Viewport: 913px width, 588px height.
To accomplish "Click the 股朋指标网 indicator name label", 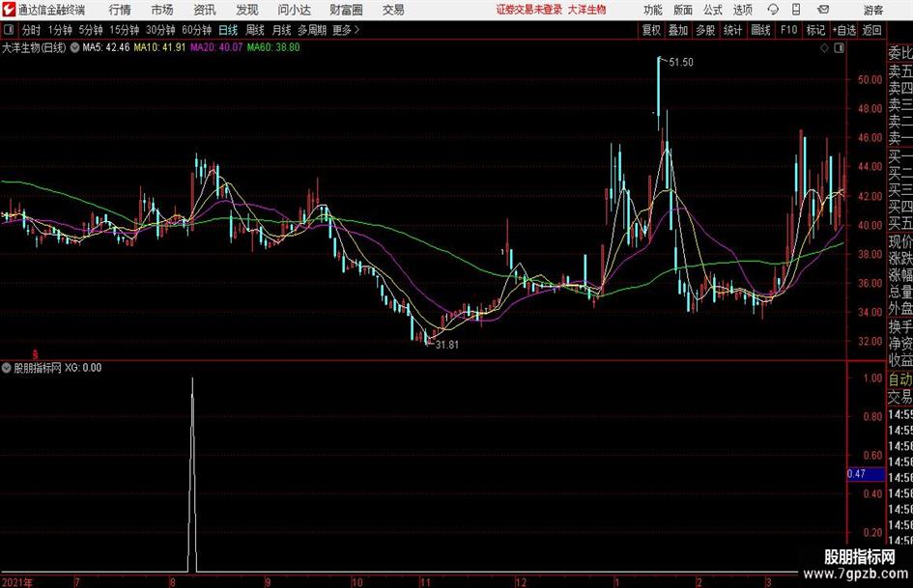I will tap(38, 368).
